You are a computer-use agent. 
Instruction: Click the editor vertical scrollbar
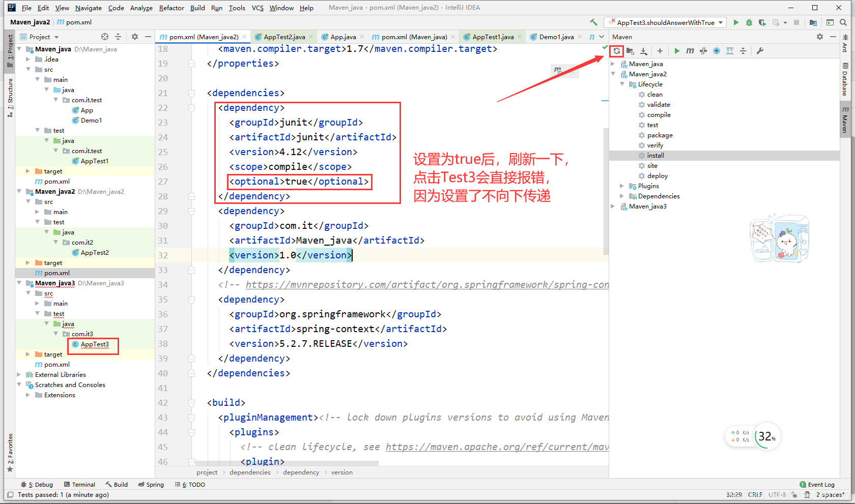606,191
